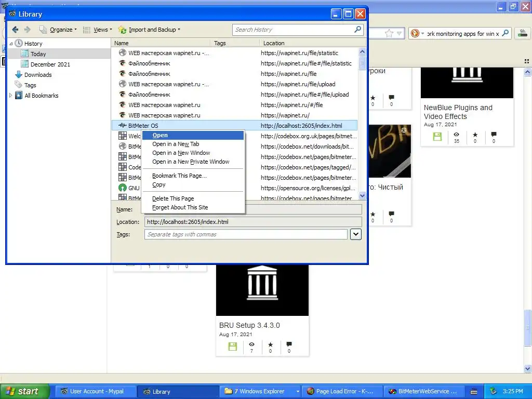Sort by the Tags column header
Screen dimensions: 532x399
coord(235,43)
